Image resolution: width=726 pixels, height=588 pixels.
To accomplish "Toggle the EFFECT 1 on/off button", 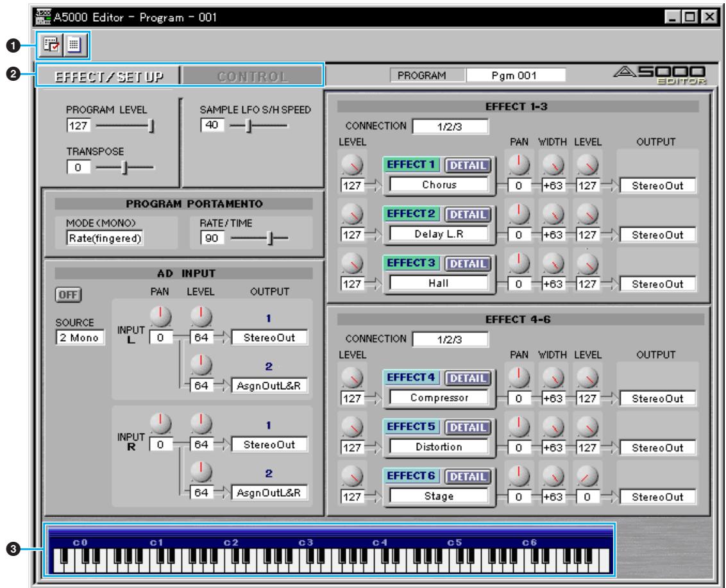I will point(411,165).
